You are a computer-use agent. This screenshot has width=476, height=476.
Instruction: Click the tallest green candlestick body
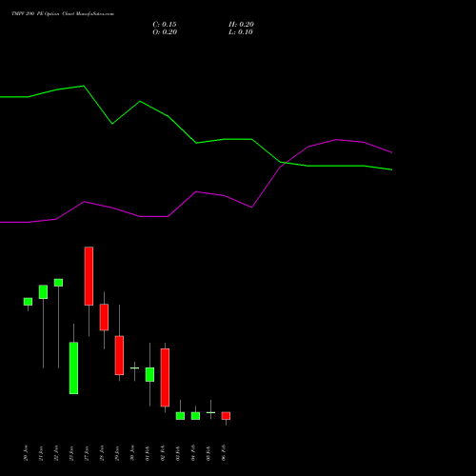point(73,368)
